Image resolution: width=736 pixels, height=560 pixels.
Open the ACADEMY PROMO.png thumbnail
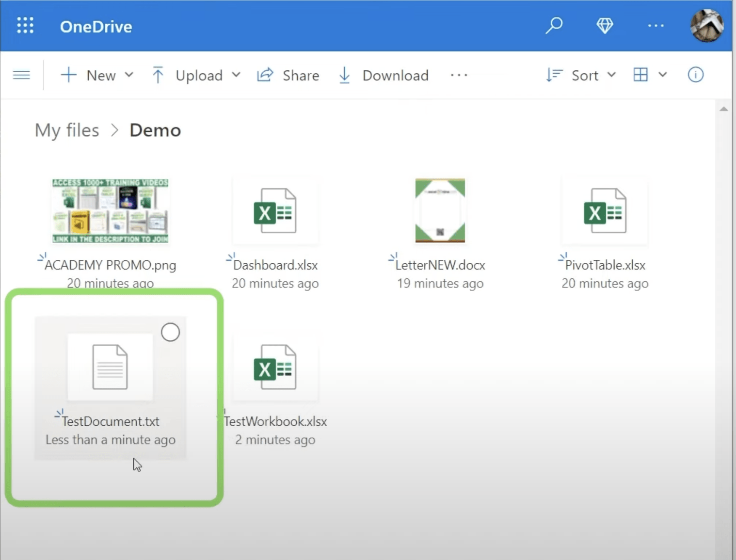[x=111, y=211]
